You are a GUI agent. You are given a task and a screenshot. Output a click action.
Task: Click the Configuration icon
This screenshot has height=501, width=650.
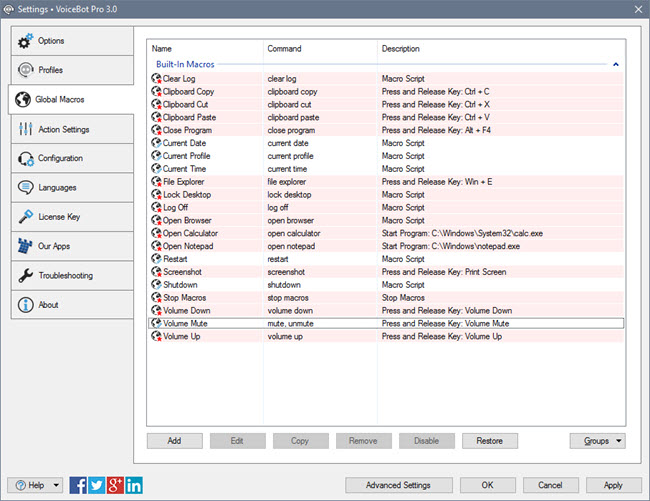[26, 158]
